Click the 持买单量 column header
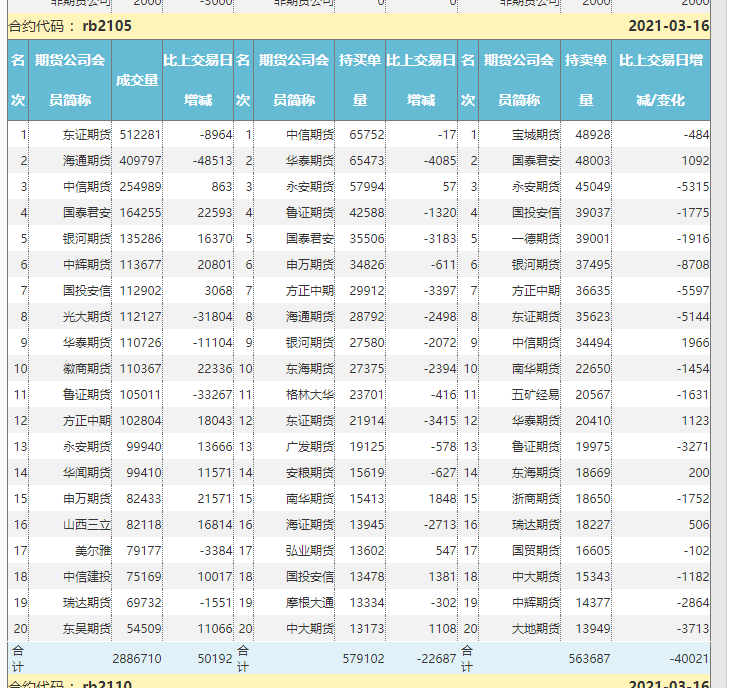 (x=360, y=80)
